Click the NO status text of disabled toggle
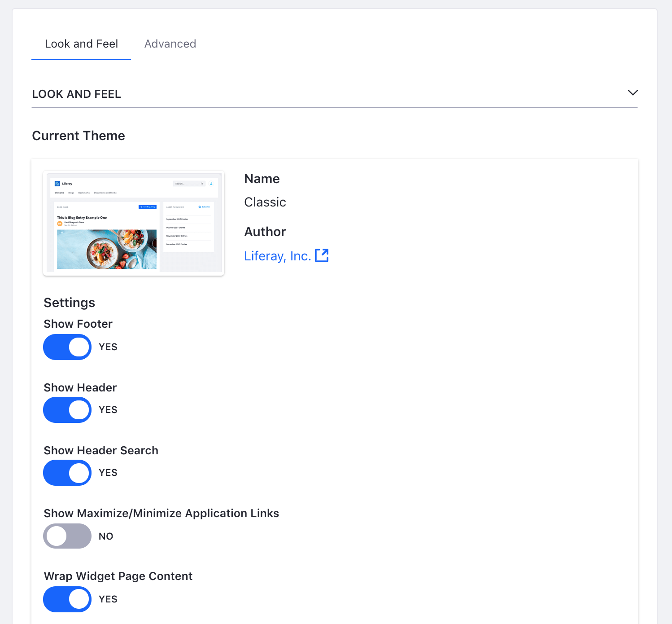The width and height of the screenshot is (672, 624). [x=106, y=536]
